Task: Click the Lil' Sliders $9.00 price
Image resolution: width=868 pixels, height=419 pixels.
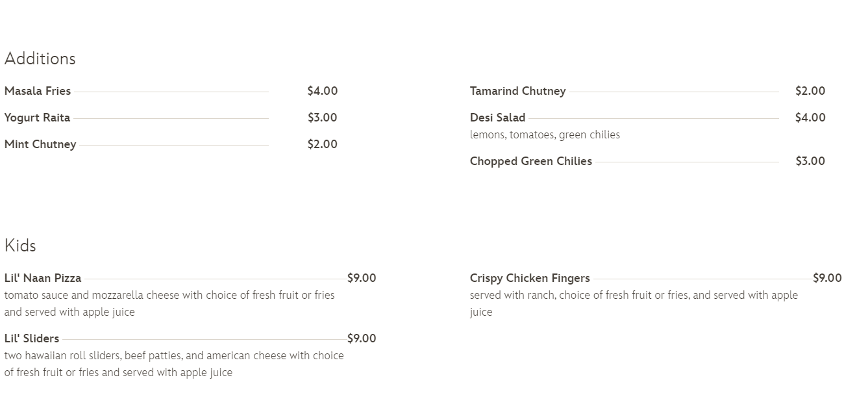Action: click(x=362, y=338)
